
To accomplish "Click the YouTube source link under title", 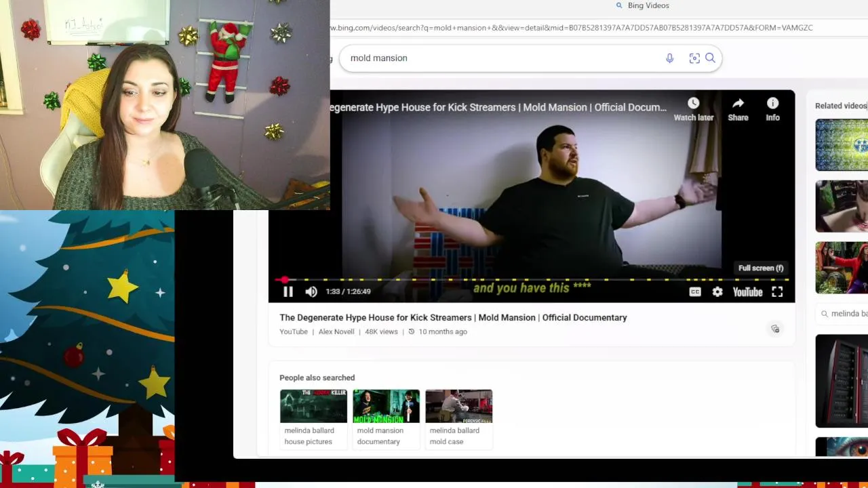I will [x=294, y=331].
